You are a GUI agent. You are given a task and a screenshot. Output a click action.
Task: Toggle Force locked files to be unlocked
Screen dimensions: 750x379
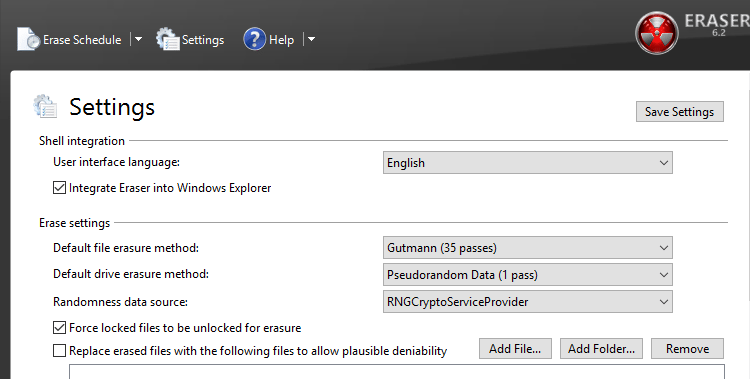(59, 328)
